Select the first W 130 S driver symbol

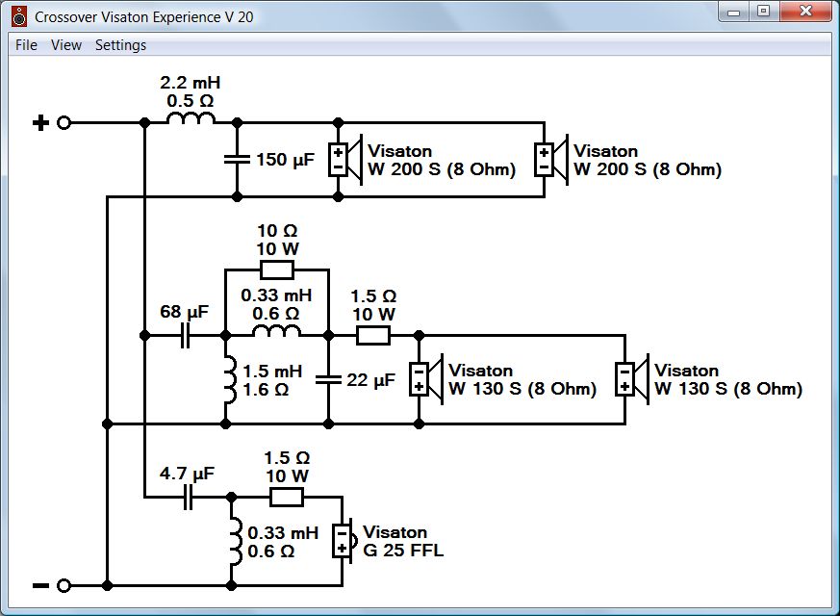(x=426, y=379)
